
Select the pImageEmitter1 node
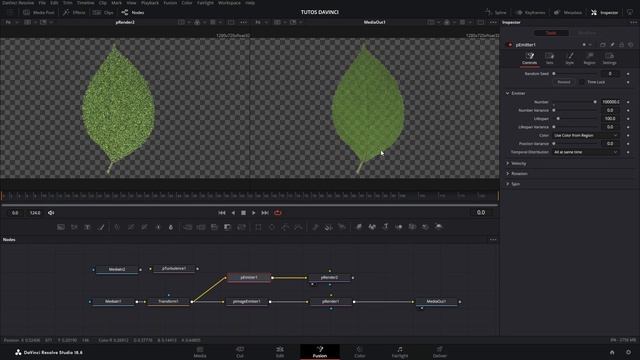[247, 302]
